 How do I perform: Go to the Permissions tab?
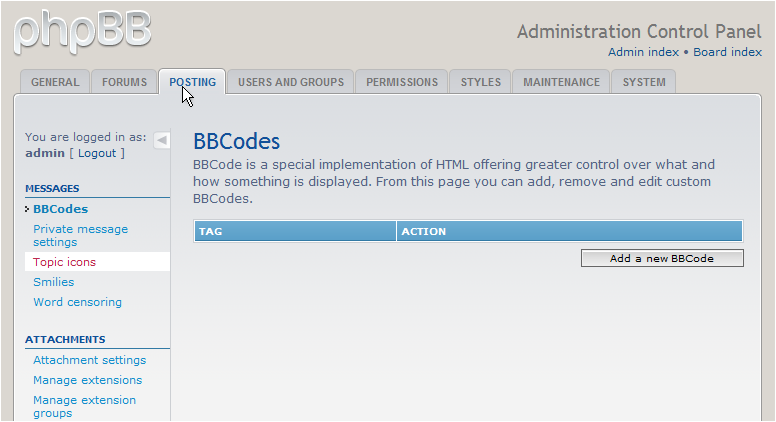[401, 82]
